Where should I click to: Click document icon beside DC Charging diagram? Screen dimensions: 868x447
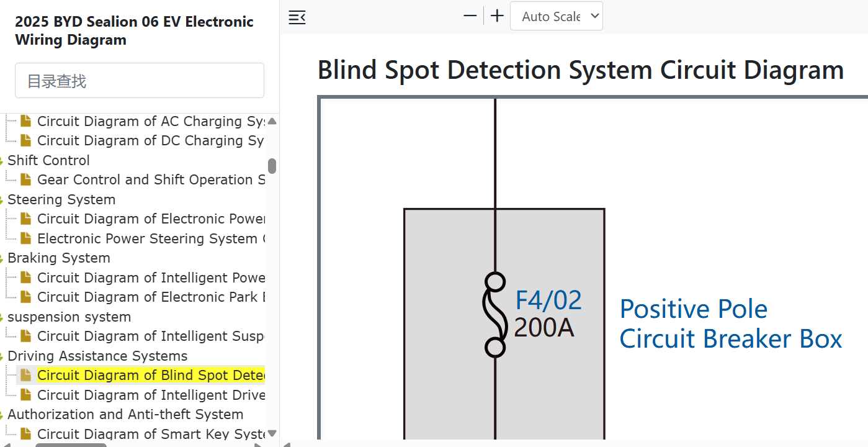tap(25, 140)
